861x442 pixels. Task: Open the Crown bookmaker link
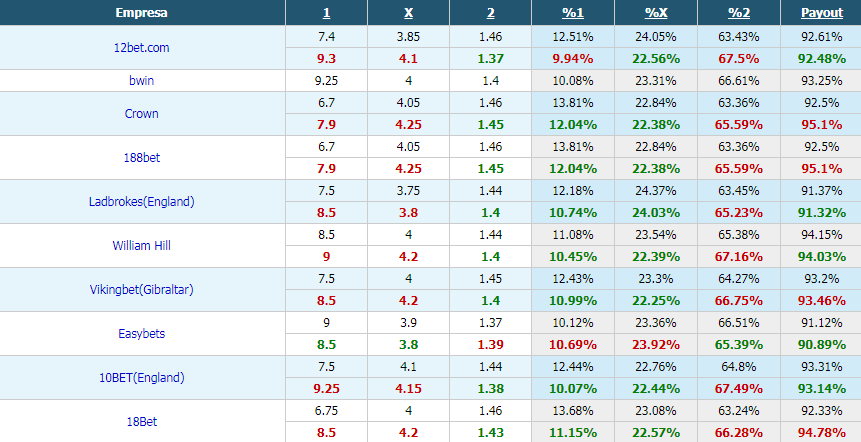(142, 114)
